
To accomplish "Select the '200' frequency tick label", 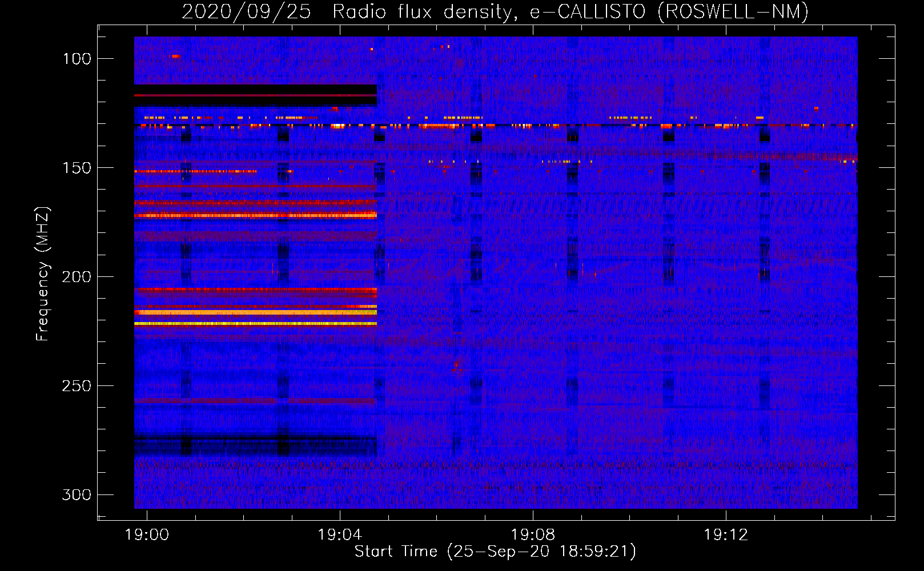I will (x=77, y=277).
